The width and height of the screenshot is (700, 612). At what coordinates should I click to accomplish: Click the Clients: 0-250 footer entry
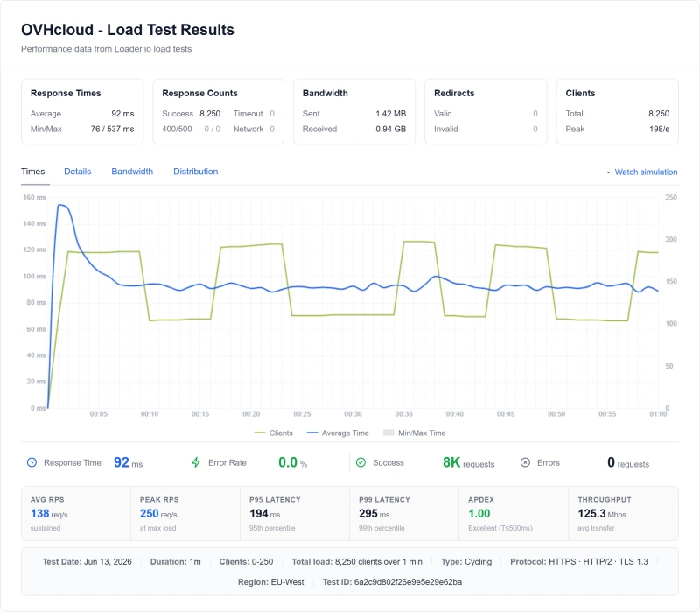tap(246, 562)
